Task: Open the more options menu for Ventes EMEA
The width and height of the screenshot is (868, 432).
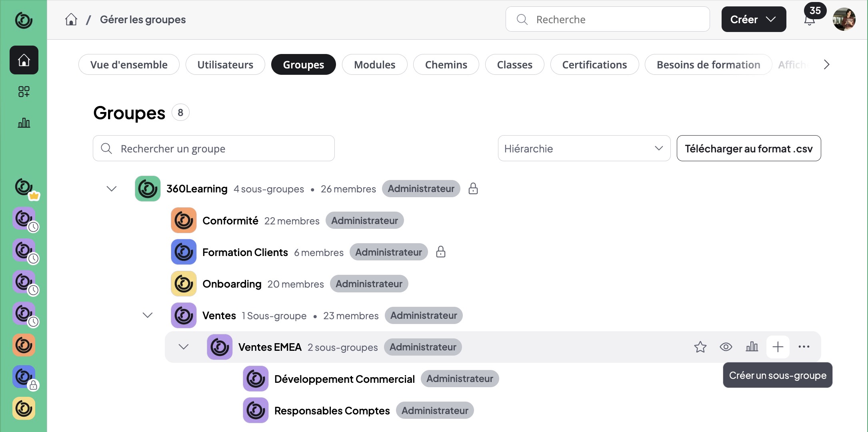Action: click(804, 347)
